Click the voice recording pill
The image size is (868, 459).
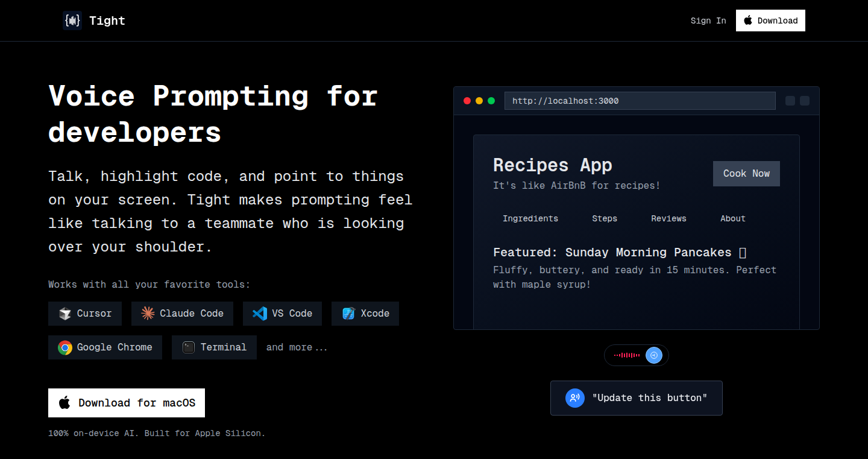(637, 355)
